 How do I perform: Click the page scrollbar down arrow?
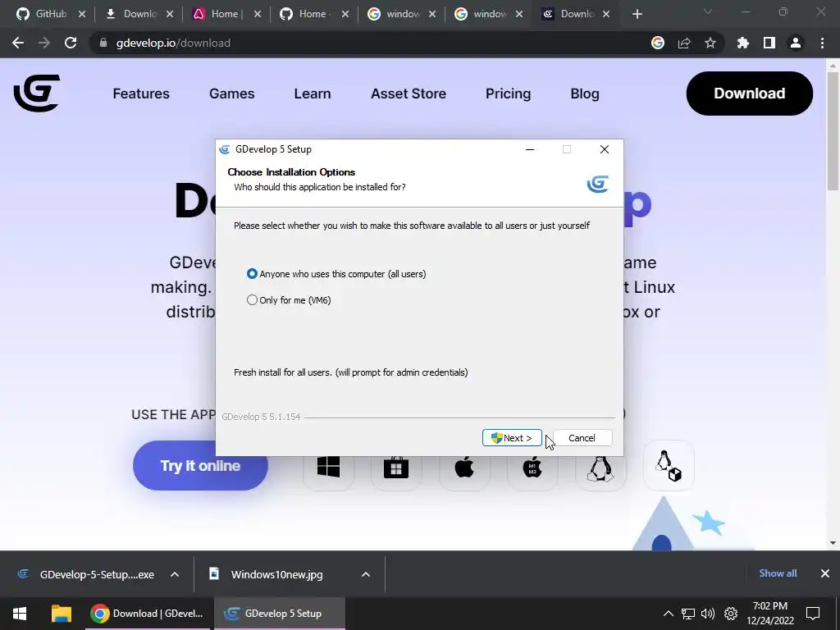tap(833, 543)
